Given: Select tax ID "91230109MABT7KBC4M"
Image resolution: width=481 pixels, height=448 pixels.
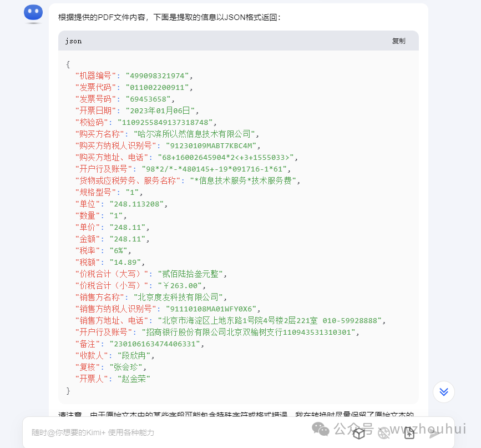Looking at the screenshot, I should [211, 146].
